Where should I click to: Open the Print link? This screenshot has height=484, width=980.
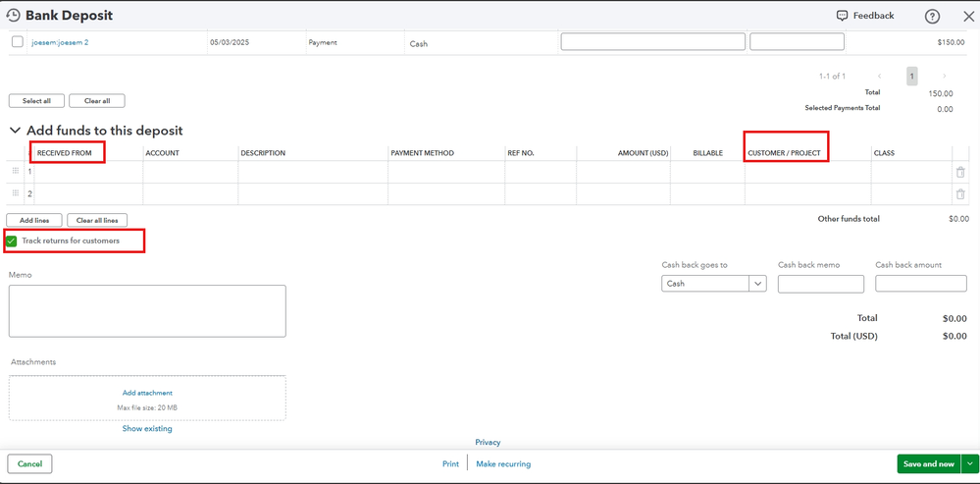click(x=450, y=464)
